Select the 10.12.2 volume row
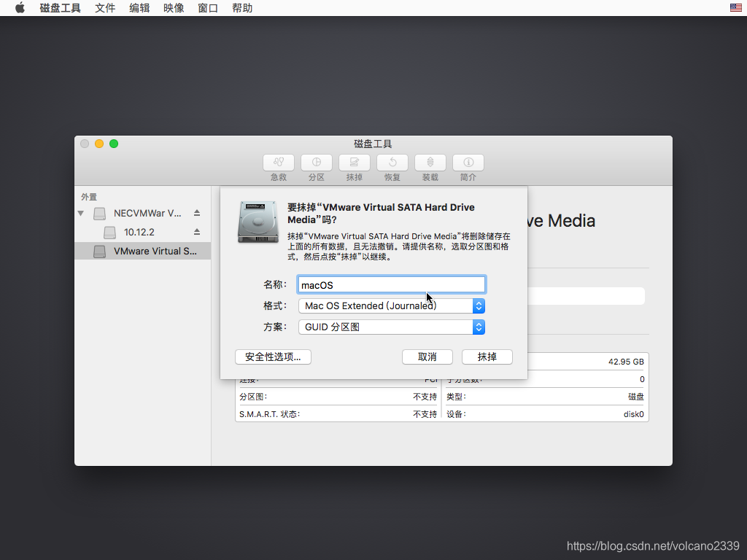This screenshot has height=560, width=747. click(x=143, y=233)
